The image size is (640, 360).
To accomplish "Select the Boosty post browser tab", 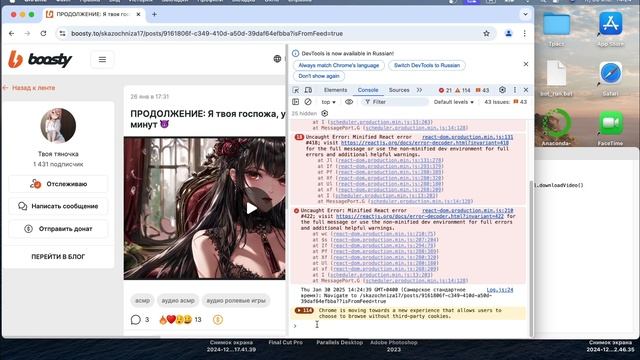I will coord(93,14).
